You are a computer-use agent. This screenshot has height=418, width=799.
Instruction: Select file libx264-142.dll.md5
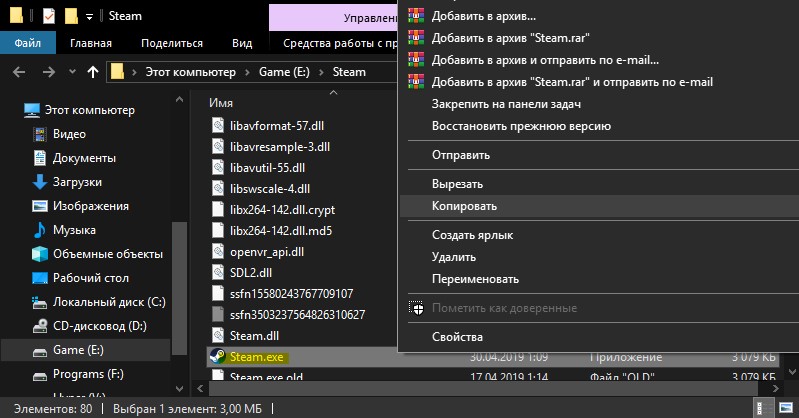point(281,231)
